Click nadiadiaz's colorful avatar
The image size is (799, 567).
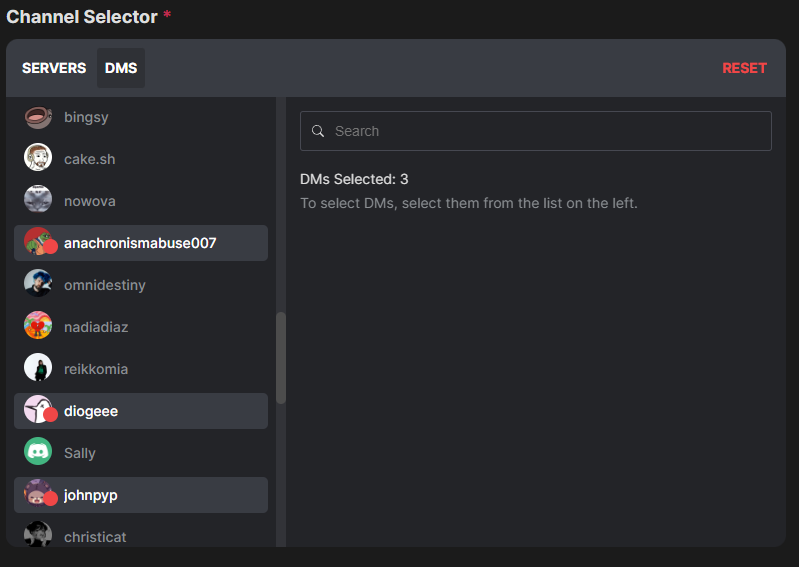(38, 327)
